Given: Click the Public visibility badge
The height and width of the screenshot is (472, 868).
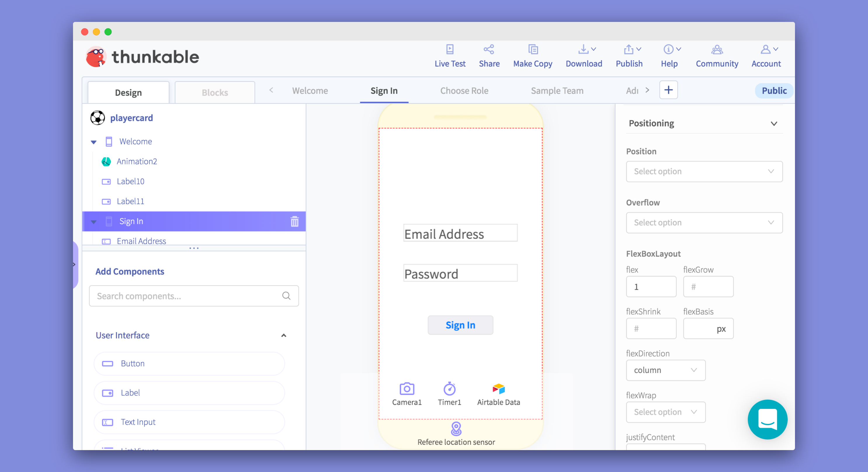Looking at the screenshot, I should click(774, 91).
